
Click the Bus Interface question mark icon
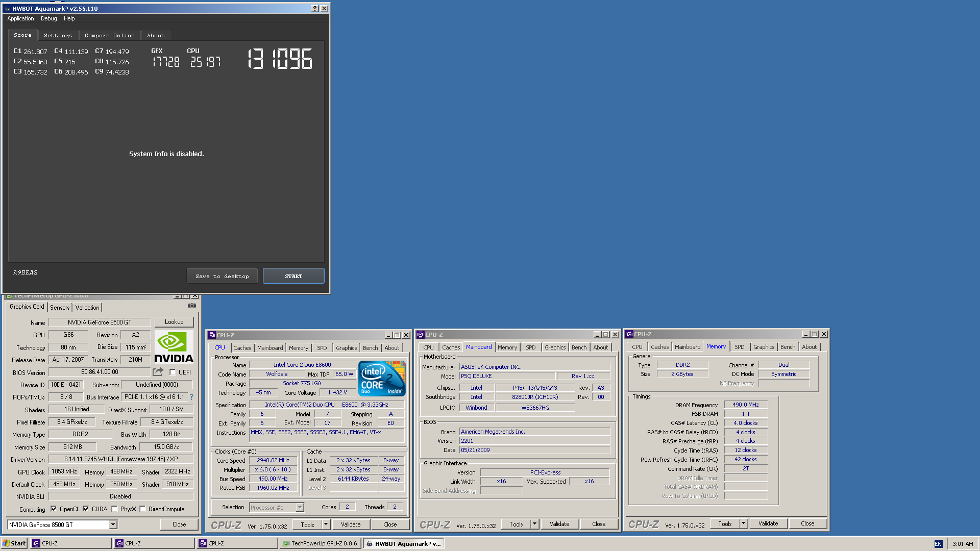191,397
